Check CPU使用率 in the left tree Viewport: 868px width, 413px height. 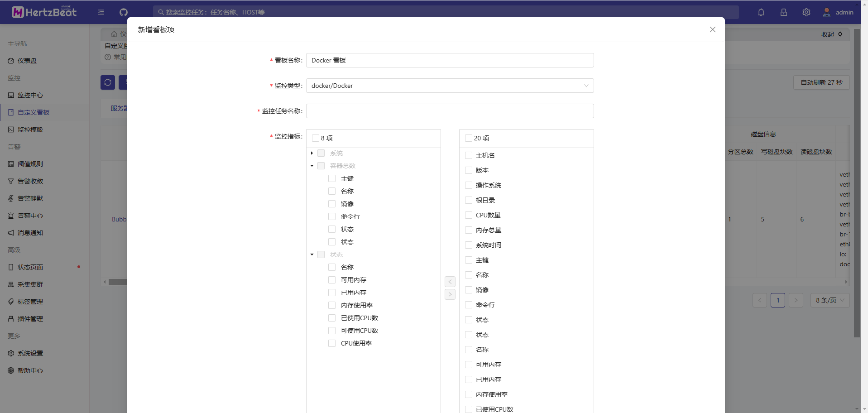pyautogui.click(x=332, y=343)
